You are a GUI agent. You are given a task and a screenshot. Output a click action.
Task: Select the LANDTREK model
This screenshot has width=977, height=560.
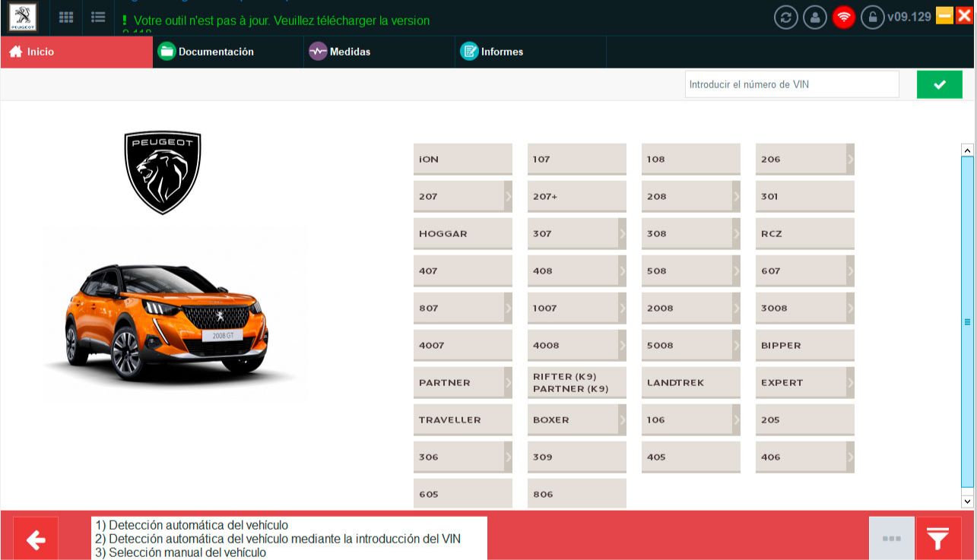pos(691,382)
